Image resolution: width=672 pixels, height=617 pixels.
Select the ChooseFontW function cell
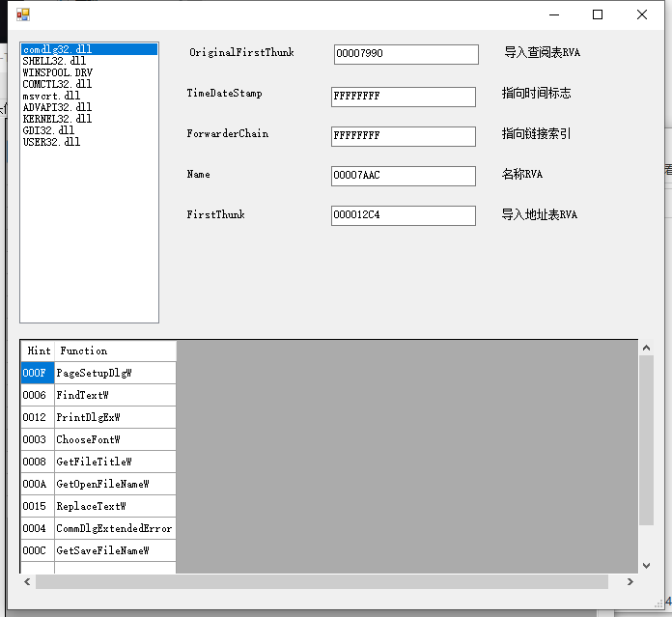(x=115, y=439)
